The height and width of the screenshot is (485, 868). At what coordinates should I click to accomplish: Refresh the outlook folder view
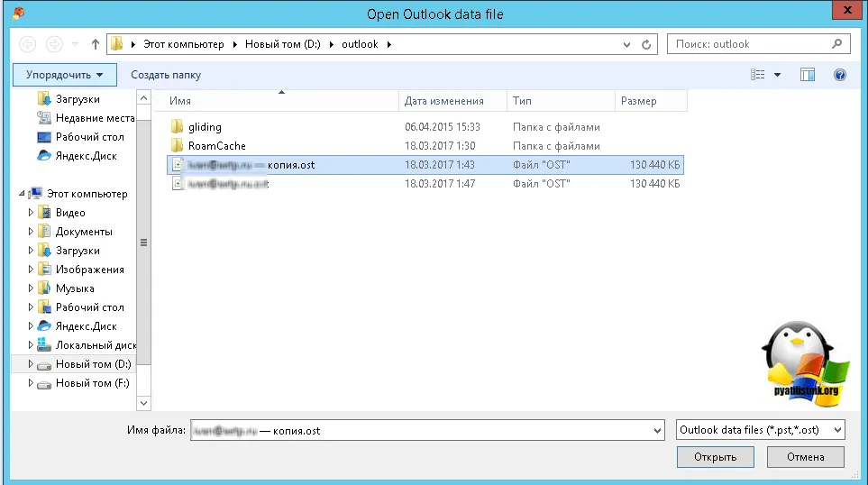point(646,44)
